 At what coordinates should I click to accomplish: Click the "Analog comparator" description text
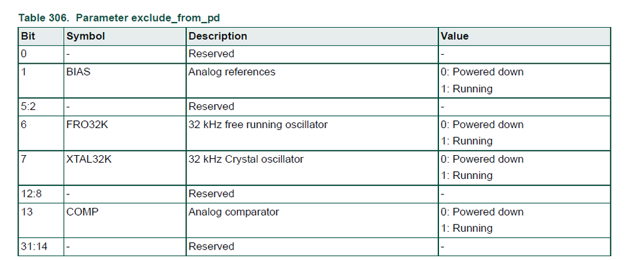pyautogui.click(x=233, y=212)
